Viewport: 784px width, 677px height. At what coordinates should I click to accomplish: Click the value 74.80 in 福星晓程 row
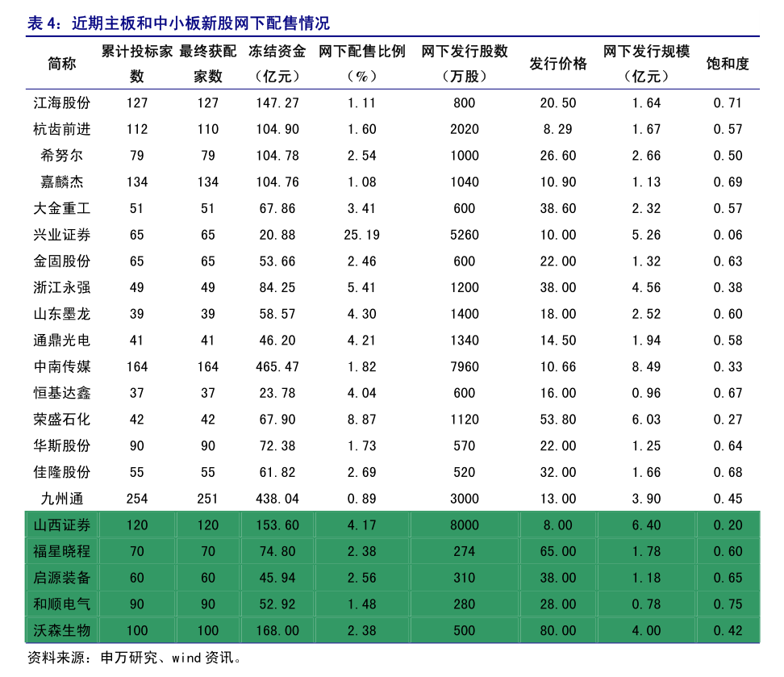pos(277,551)
